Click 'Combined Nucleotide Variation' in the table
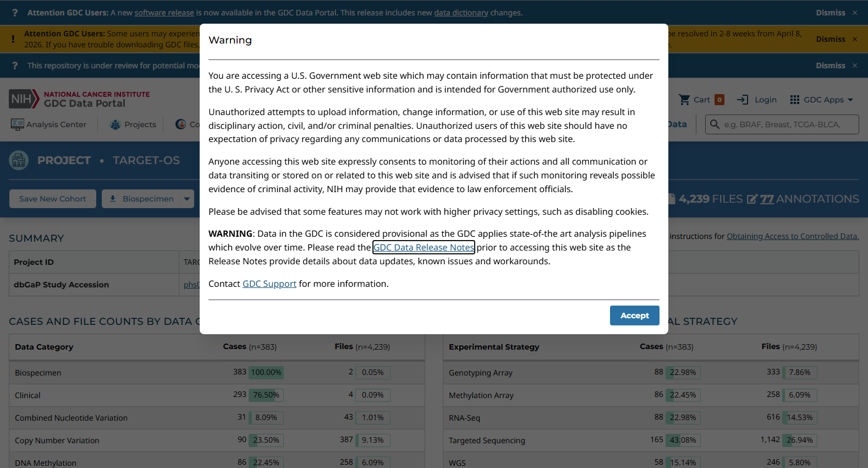 (x=71, y=418)
